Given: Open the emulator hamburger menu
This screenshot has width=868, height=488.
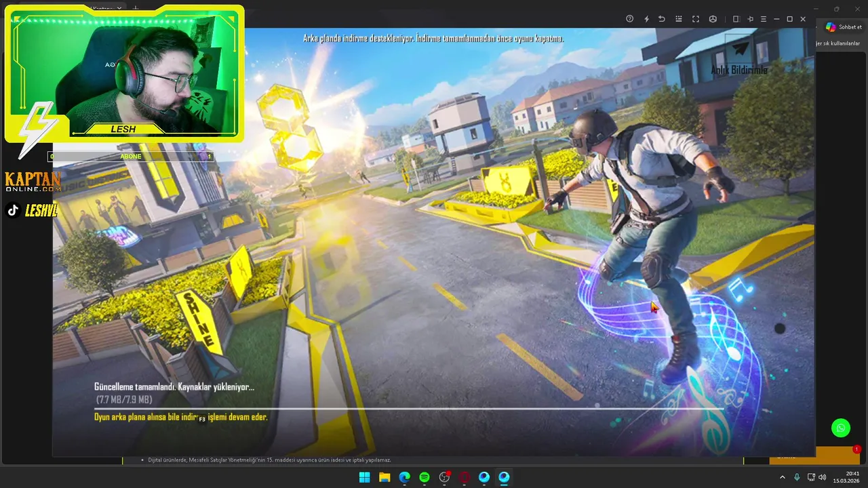Looking at the screenshot, I should [x=764, y=19].
